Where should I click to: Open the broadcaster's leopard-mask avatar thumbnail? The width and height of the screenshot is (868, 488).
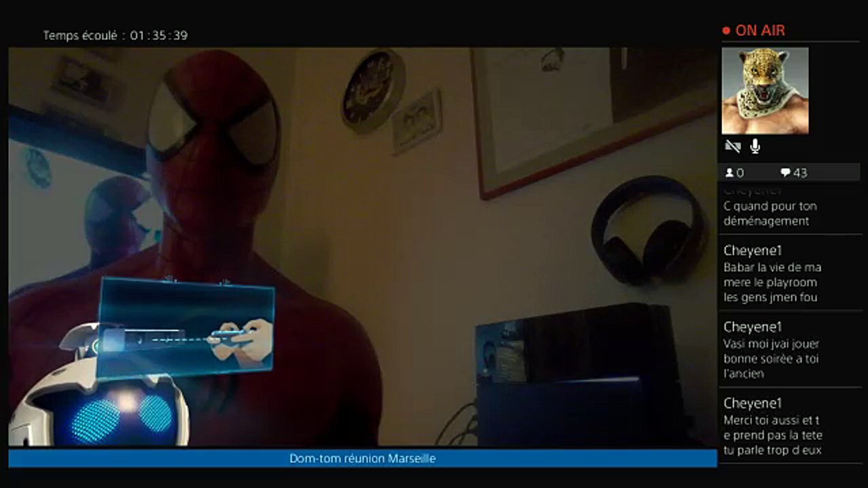[x=765, y=91]
